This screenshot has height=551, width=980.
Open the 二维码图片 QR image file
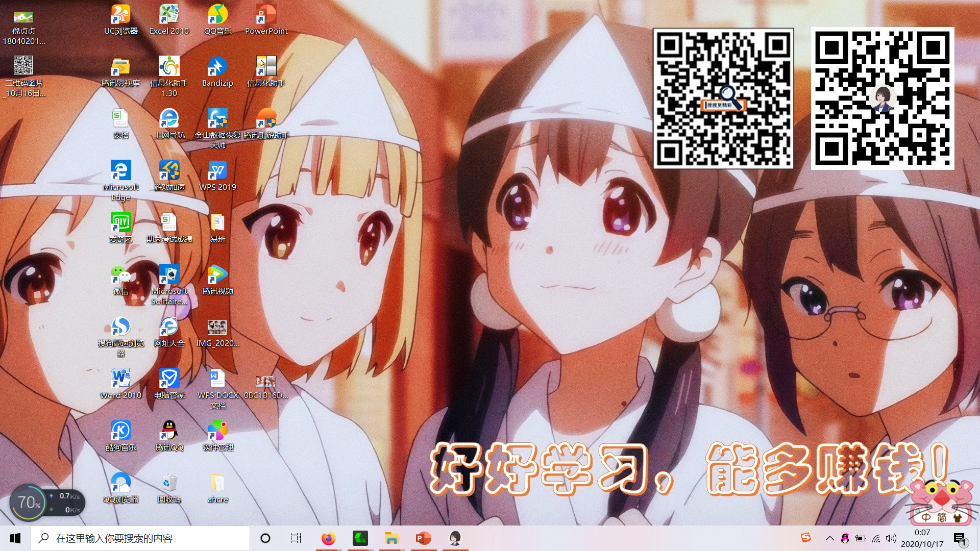tap(23, 77)
